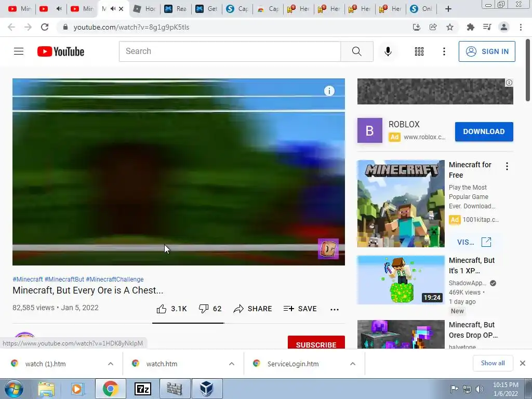Open the Minecraft for Free thumbnail
This screenshot has width=532, height=399.
pos(401,204)
